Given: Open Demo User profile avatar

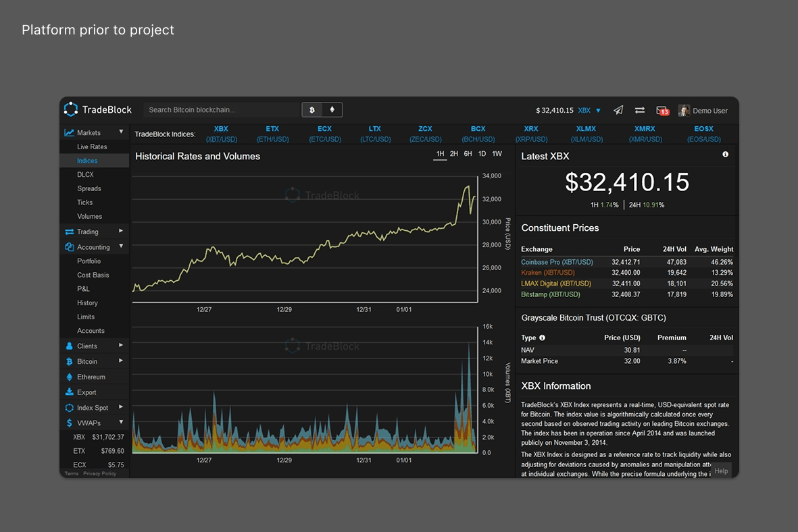Looking at the screenshot, I should [x=684, y=110].
